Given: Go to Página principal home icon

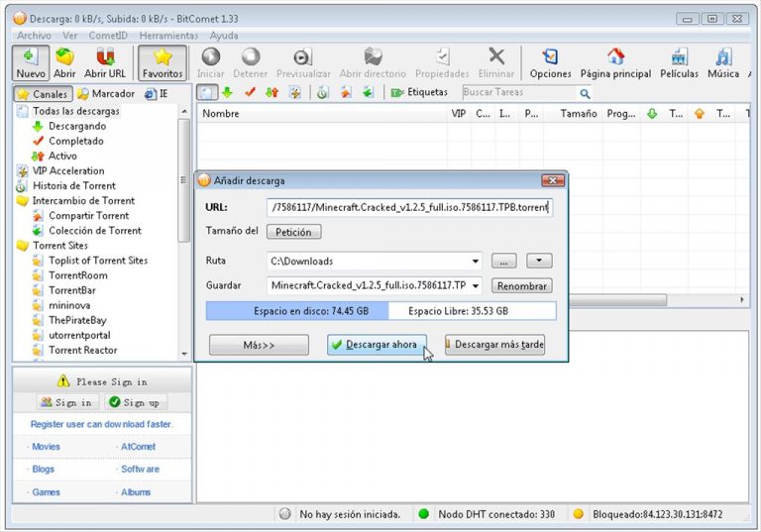Looking at the screenshot, I should point(616,56).
